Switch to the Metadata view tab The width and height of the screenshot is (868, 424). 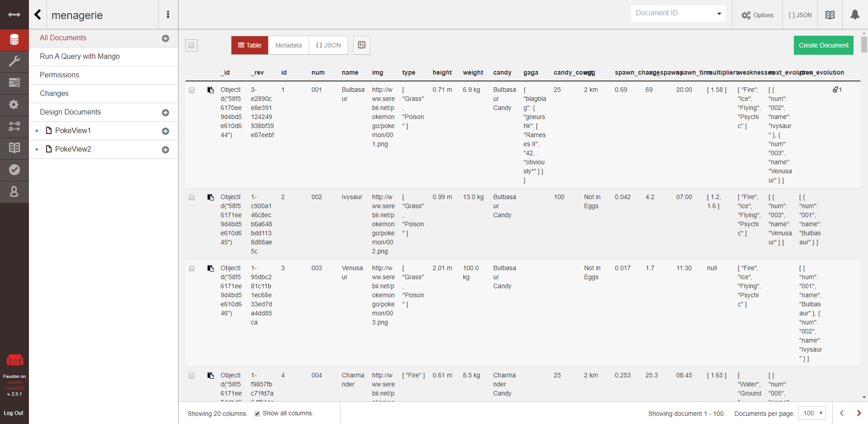pyautogui.click(x=288, y=45)
